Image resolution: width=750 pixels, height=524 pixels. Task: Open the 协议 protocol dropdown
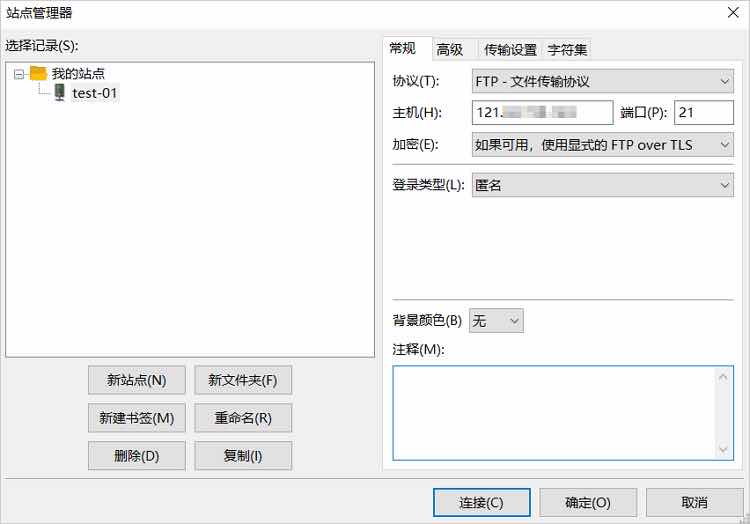tap(603, 81)
